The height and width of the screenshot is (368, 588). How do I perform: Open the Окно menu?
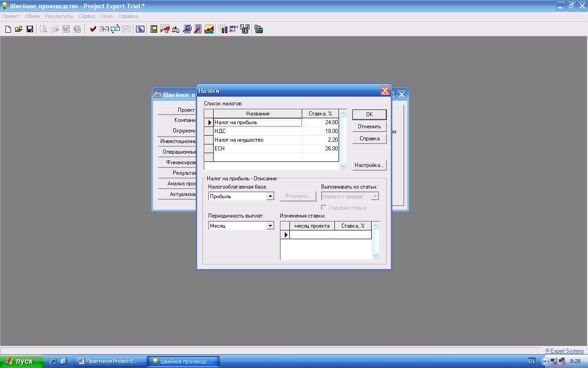[x=107, y=16]
